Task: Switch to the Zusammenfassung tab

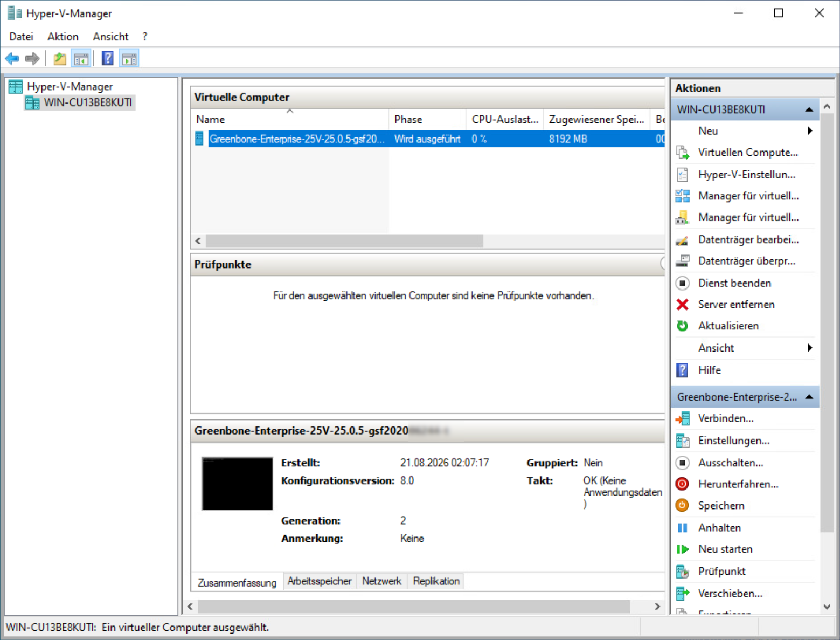Action: tap(237, 582)
